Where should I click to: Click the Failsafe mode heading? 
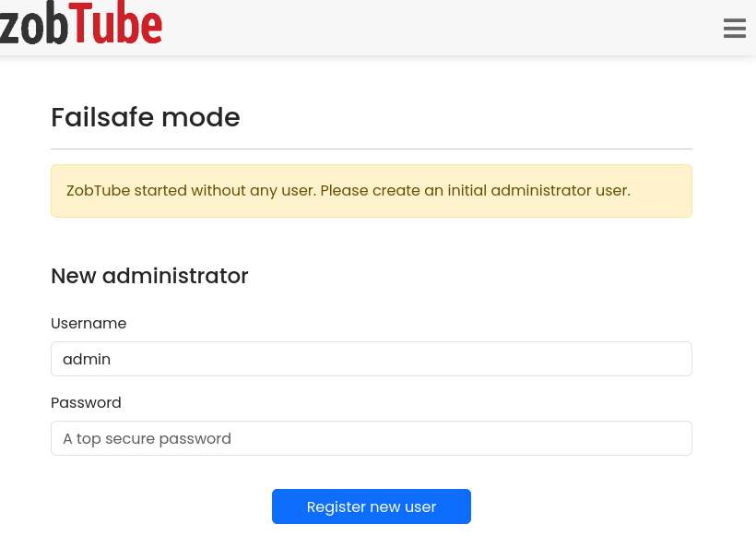tap(146, 118)
